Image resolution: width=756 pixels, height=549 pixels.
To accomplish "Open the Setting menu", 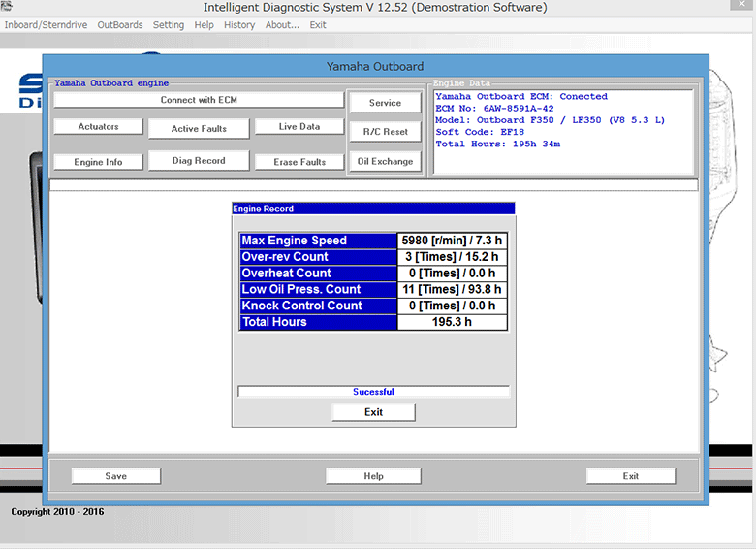I will [x=169, y=25].
